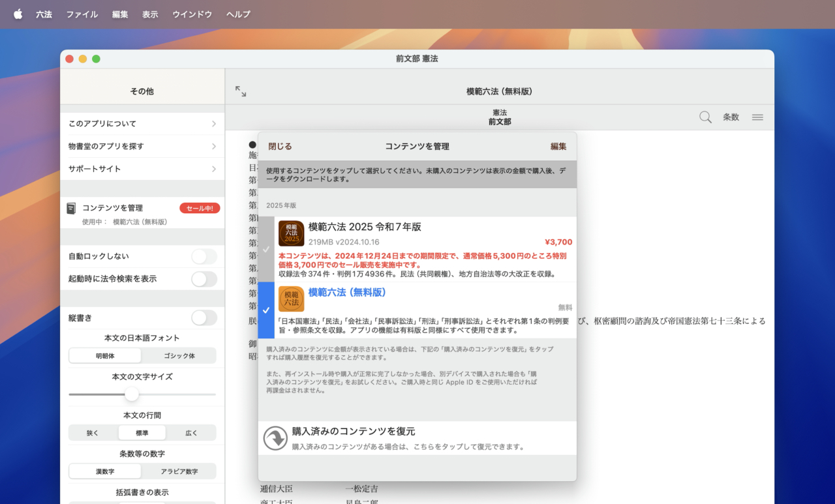Click the search magnifier icon
This screenshot has width=835, height=504.
tap(705, 117)
